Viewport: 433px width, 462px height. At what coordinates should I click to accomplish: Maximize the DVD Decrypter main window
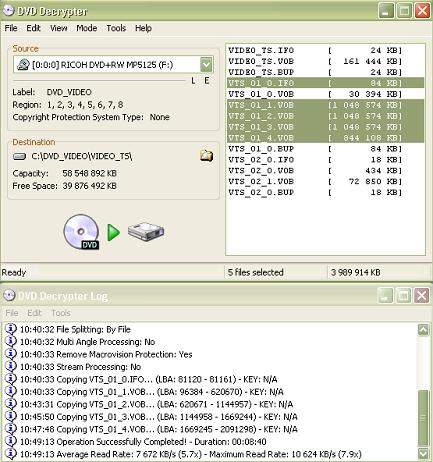(404, 11)
